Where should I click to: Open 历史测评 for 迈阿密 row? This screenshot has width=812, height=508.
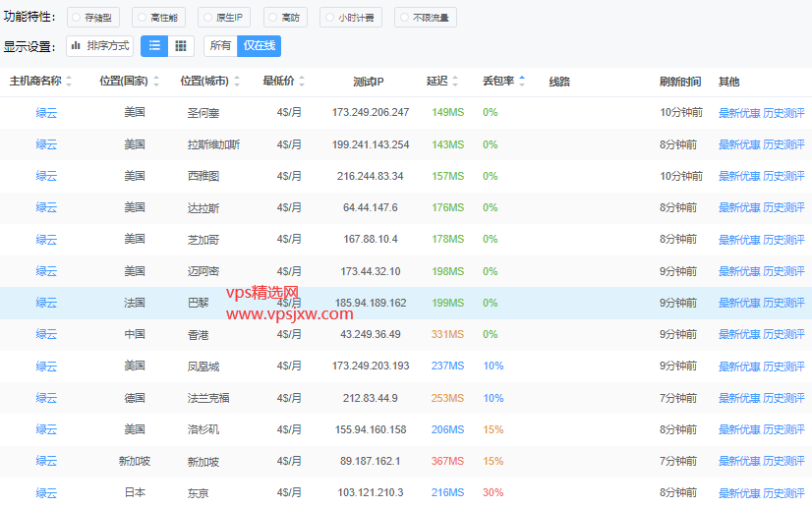[x=783, y=271]
